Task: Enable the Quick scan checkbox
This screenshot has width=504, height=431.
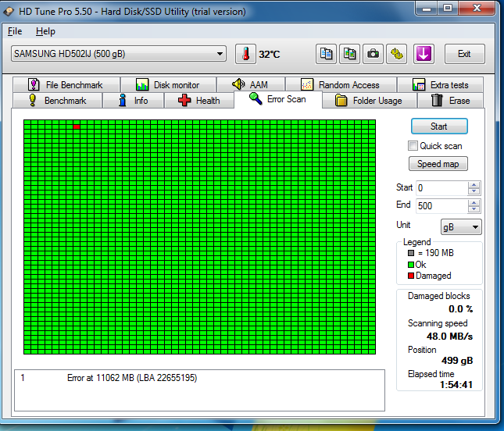Action: [x=413, y=146]
